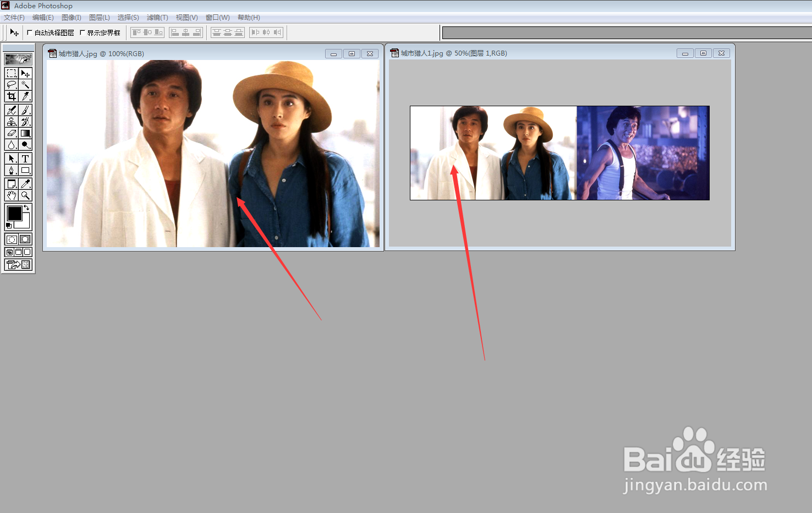This screenshot has width=812, height=513.
Task: Open the foreground color picker
Action: pos(14,213)
